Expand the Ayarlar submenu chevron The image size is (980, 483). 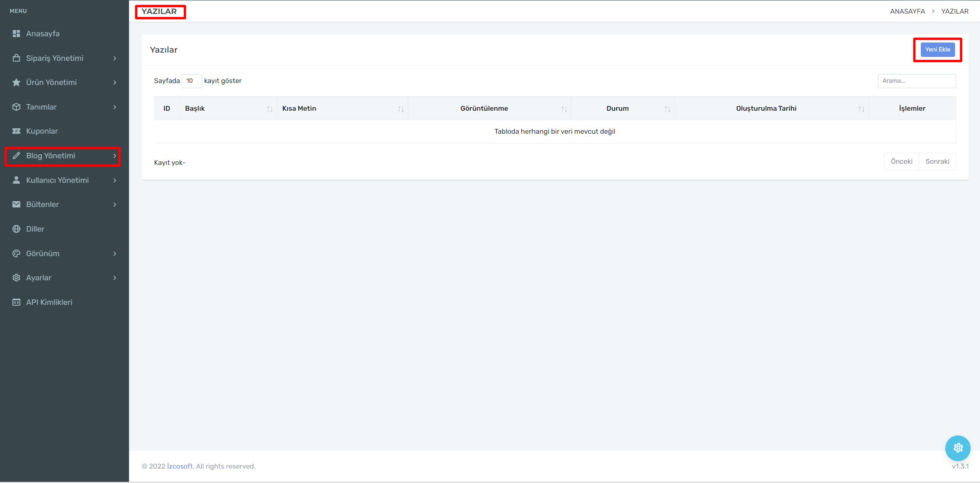(115, 278)
